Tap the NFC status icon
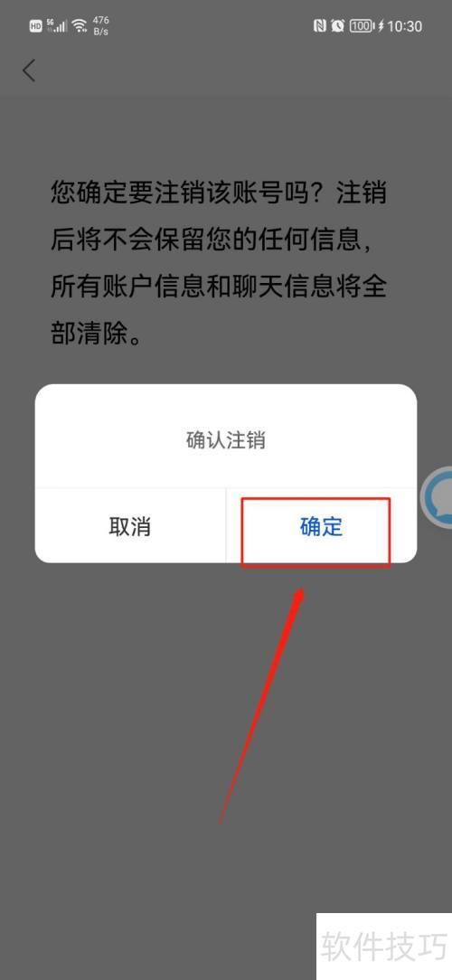Screen dimensions: 452x980 pyautogui.click(x=320, y=26)
